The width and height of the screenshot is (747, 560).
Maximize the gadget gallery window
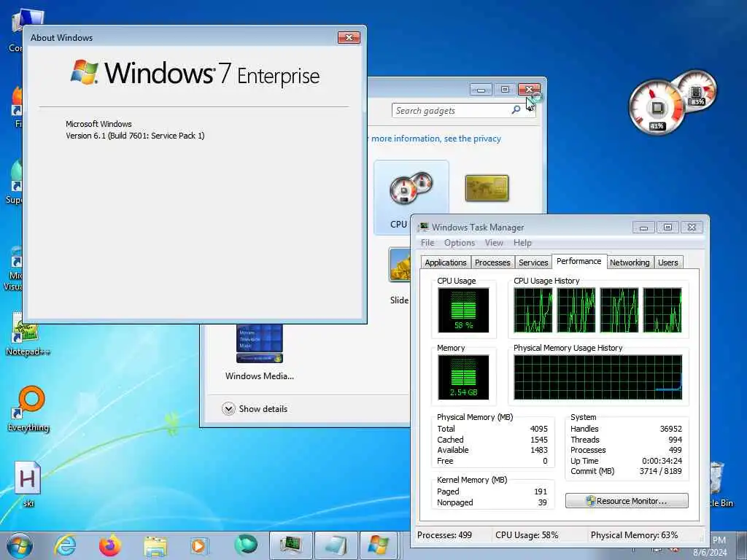click(505, 90)
